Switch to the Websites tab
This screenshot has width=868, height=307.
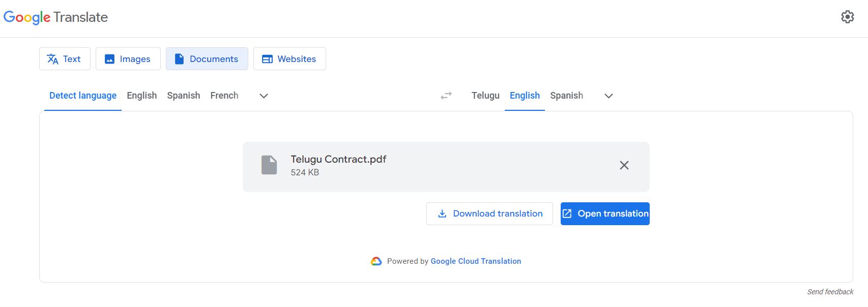pos(290,58)
